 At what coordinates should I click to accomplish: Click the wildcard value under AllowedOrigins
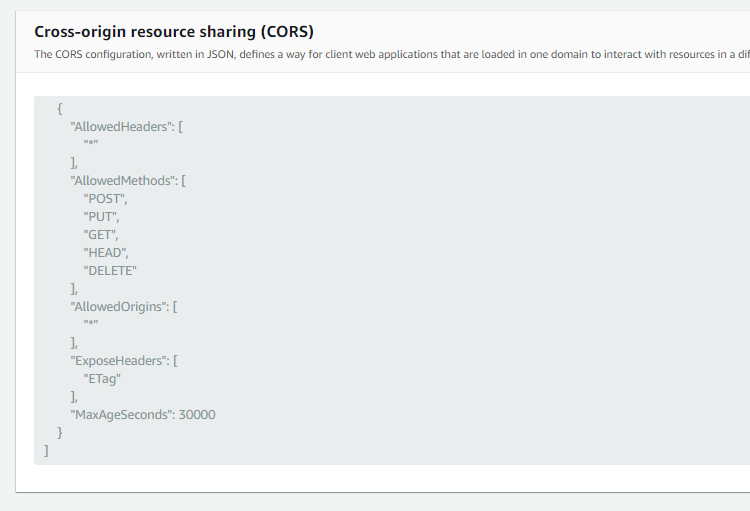pyautogui.click(x=90, y=324)
